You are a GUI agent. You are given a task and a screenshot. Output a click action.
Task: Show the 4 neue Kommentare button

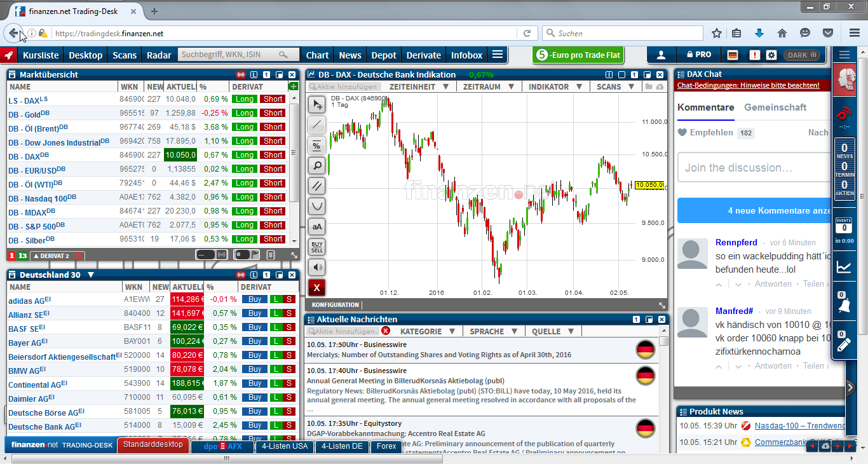point(754,210)
